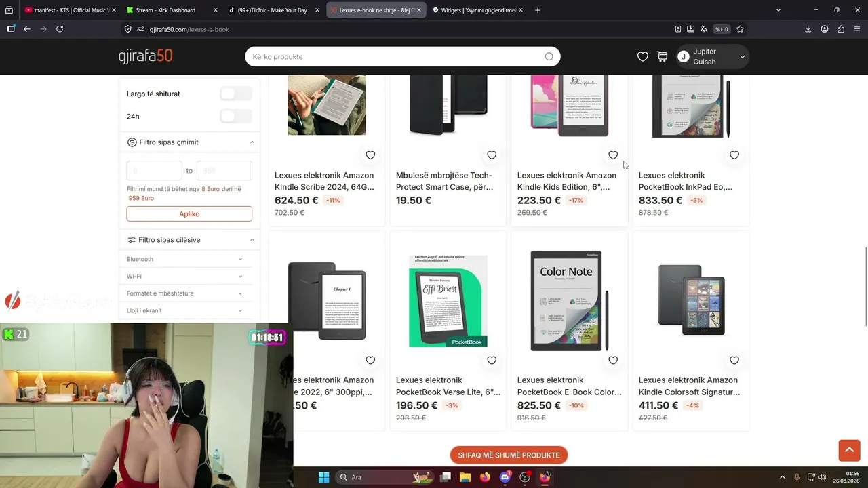Toggle the Largo të shiturat switch
The image size is (868, 488).
point(236,94)
